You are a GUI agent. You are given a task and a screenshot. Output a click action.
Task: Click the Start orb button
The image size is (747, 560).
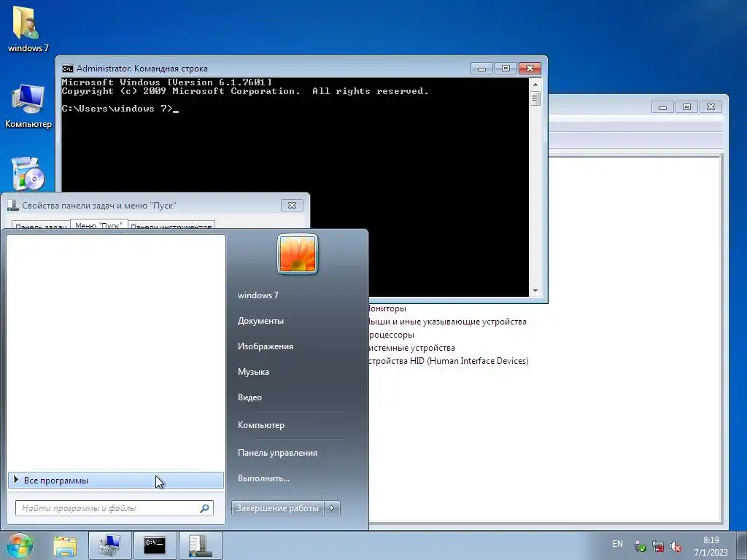19,545
